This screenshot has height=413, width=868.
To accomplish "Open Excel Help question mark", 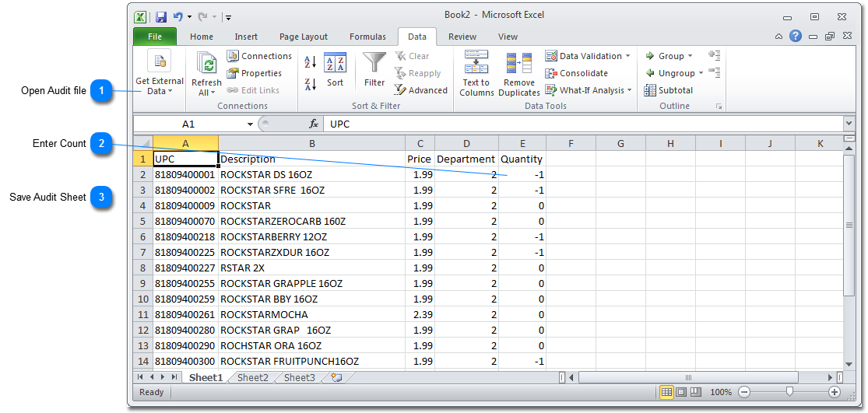I will click(796, 37).
